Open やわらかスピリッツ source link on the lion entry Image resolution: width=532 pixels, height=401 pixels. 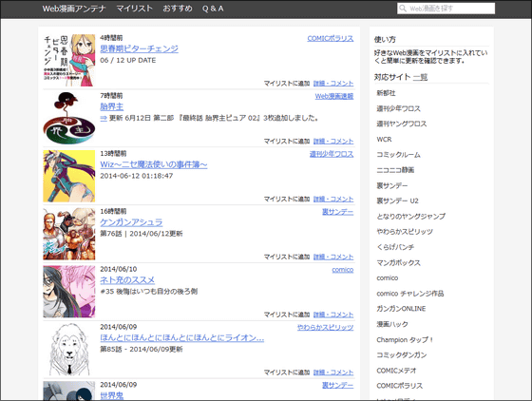[x=325, y=328]
